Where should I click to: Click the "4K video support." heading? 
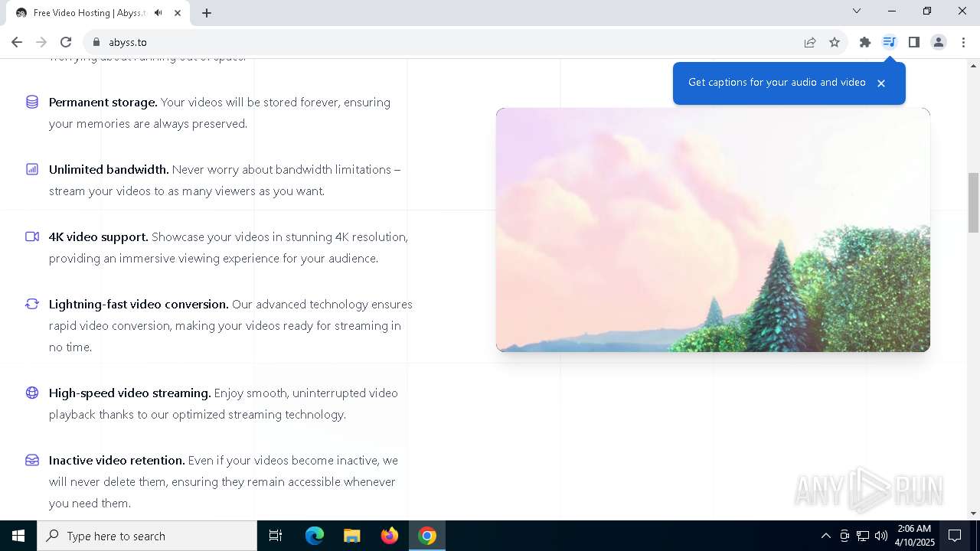click(99, 236)
